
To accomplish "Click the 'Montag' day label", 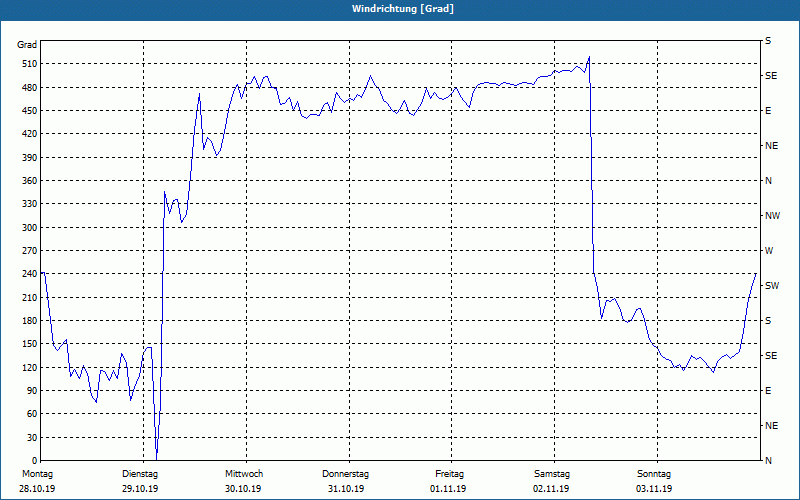I will 37,474.
